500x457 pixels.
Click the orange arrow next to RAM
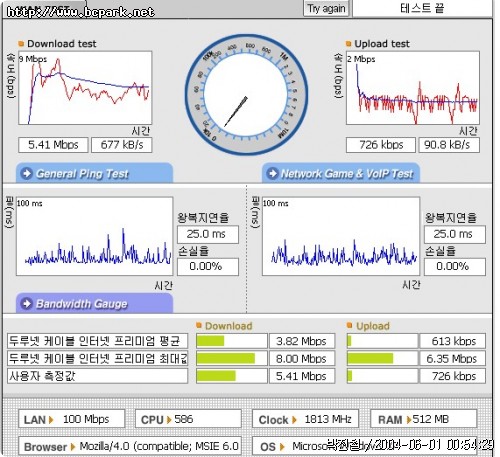point(409,420)
